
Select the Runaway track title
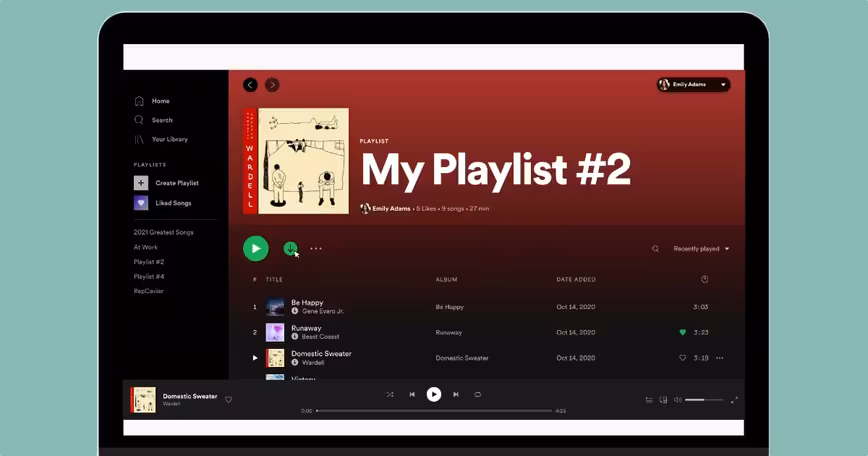click(x=306, y=328)
